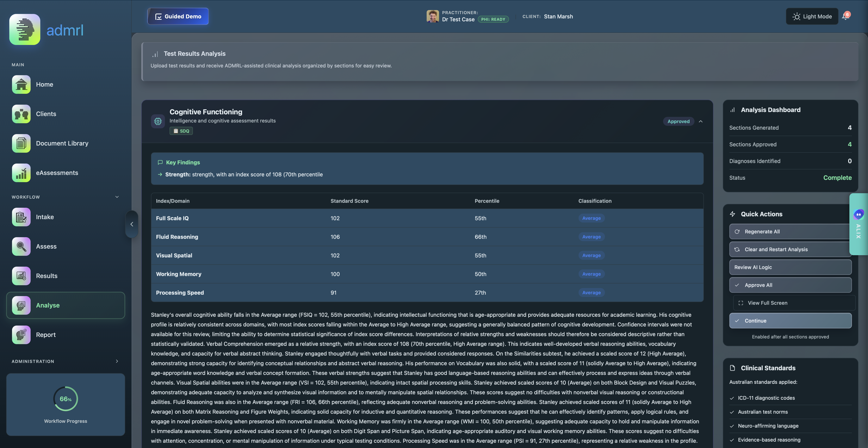Collapse the Workflow section

pos(117,197)
